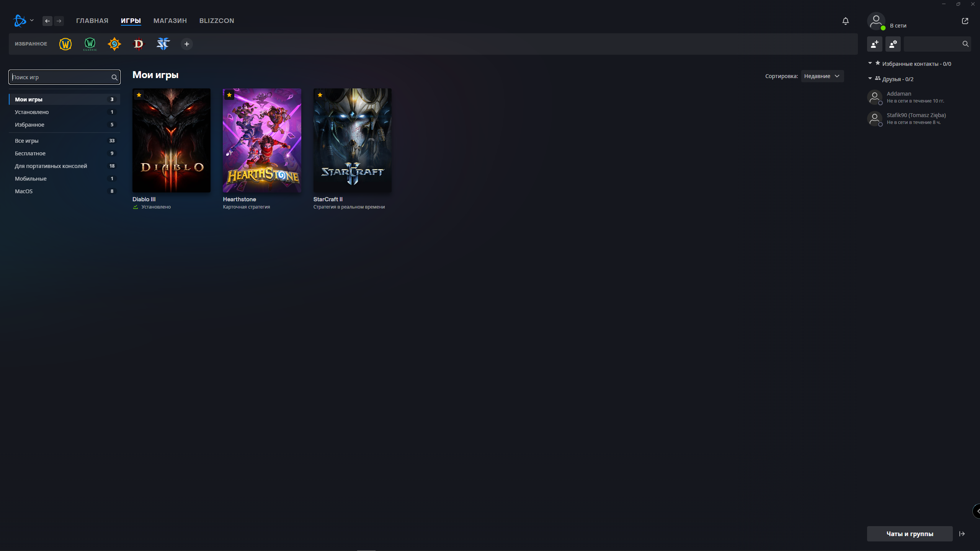
Task: Select Все игры category
Action: coord(64,141)
